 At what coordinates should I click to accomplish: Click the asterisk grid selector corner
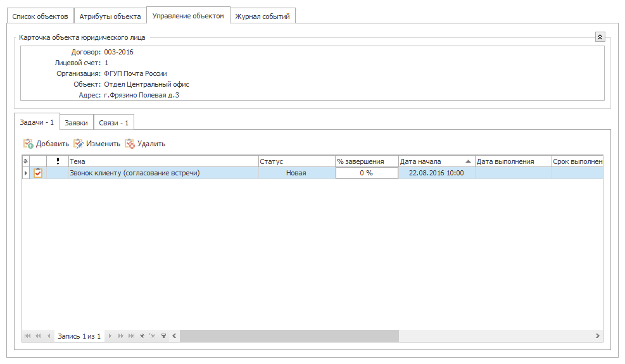tap(26, 161)
